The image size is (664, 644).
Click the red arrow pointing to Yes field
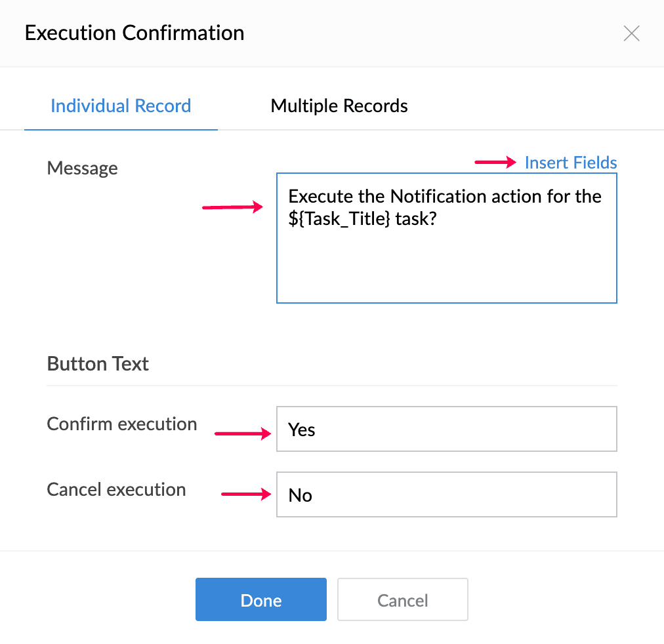(243, 433)
